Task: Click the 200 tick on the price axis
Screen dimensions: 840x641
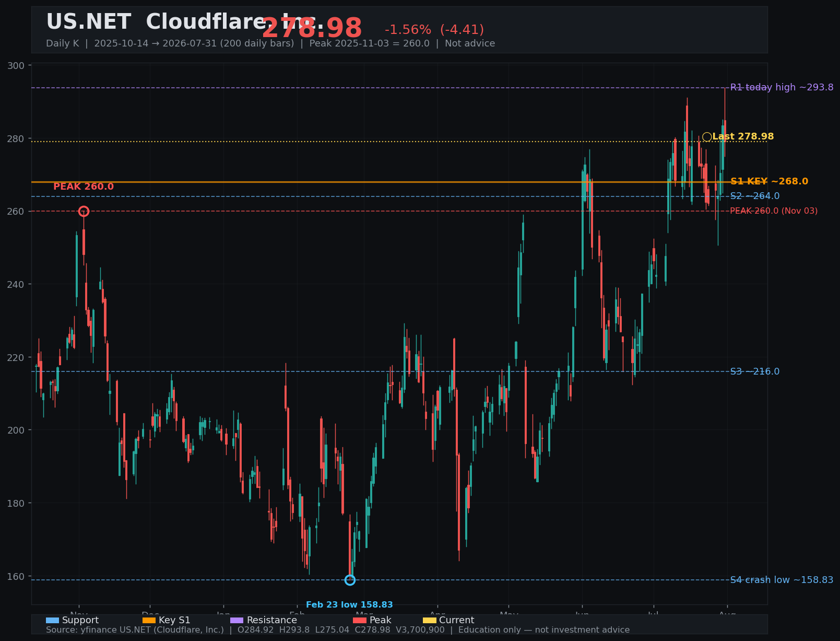Action: click(17, 430)
